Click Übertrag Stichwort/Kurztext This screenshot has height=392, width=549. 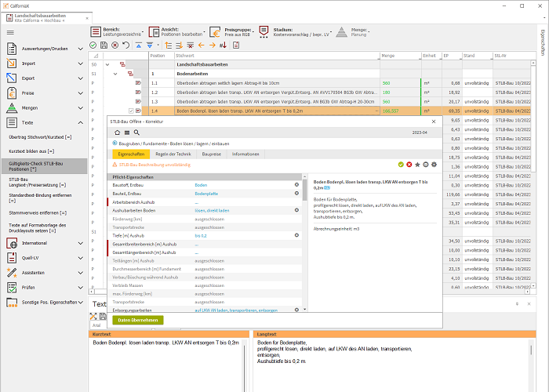pyautogui.click(x=40, y=137)
